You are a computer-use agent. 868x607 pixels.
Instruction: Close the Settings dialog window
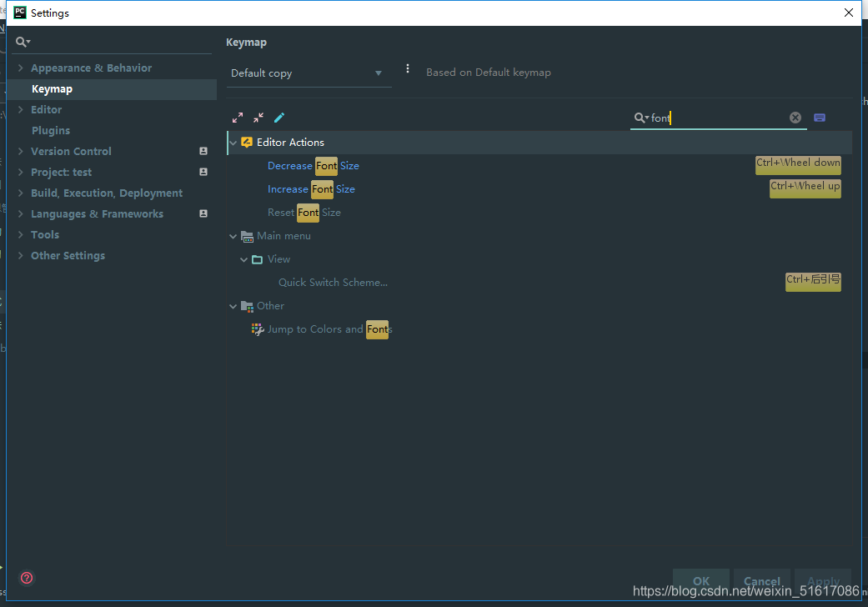[849, 13]
